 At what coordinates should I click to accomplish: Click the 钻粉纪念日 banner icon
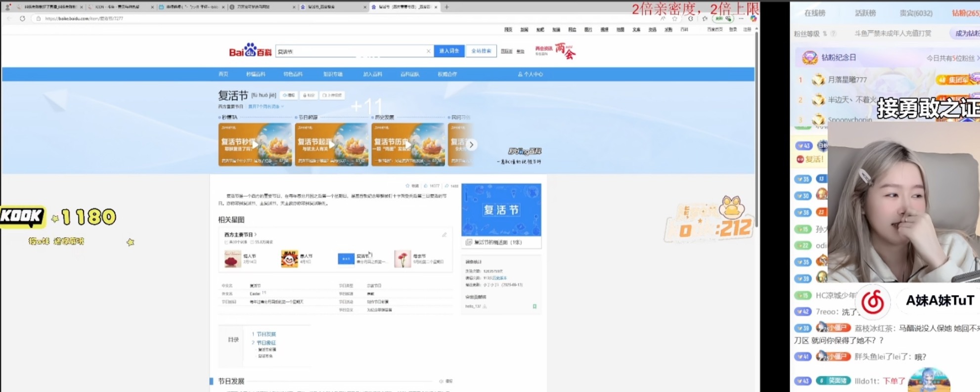click(809, 57)
